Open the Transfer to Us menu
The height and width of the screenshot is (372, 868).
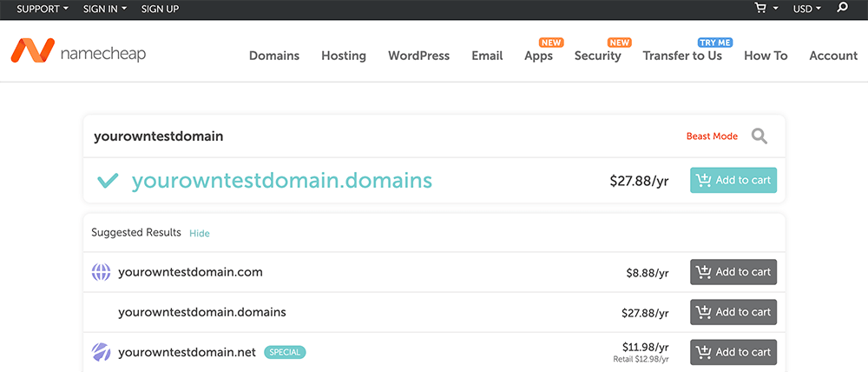click(682, 56)
